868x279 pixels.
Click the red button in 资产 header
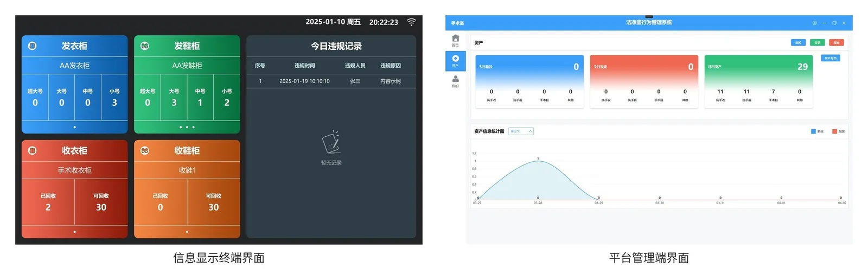point(837,42)
